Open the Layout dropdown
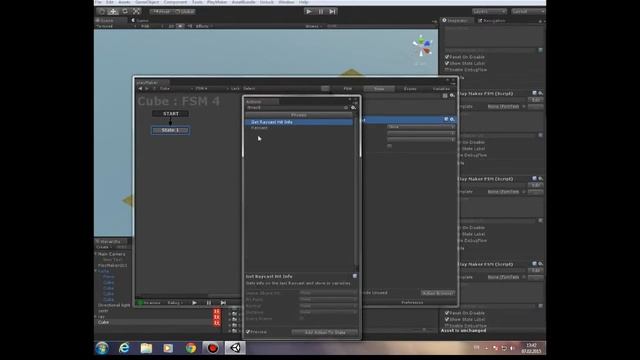This screenshot has height=360, width=640. (x=529, y=11)
